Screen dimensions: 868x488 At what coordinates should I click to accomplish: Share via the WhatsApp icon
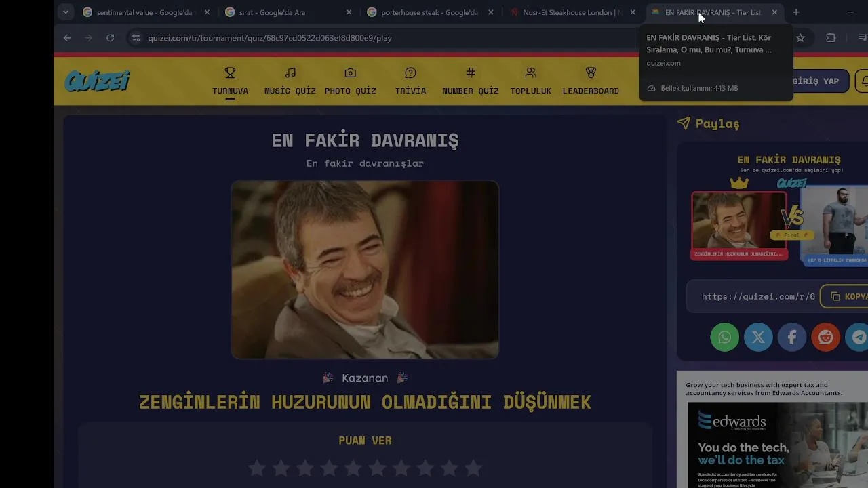tap(724, 337)
